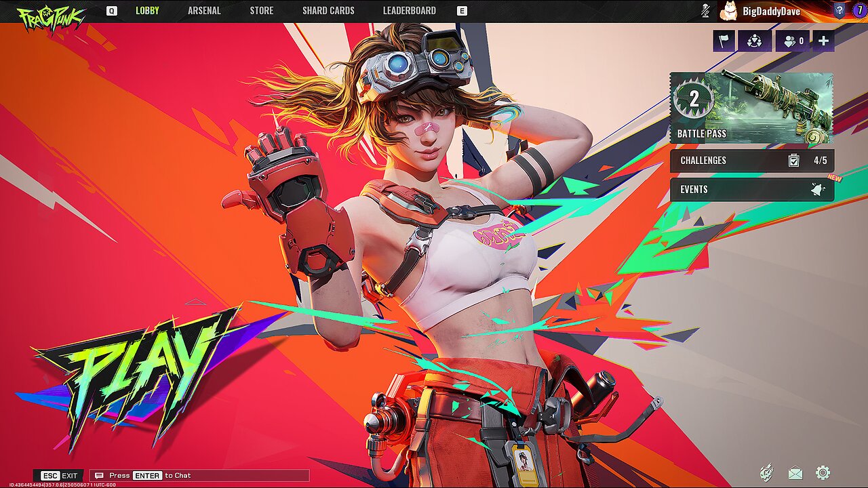The height and width of the screenshot is (488, 868).
Task: Click the chat bubble icon
Action: pyautogui.click(x=100, y=476)
